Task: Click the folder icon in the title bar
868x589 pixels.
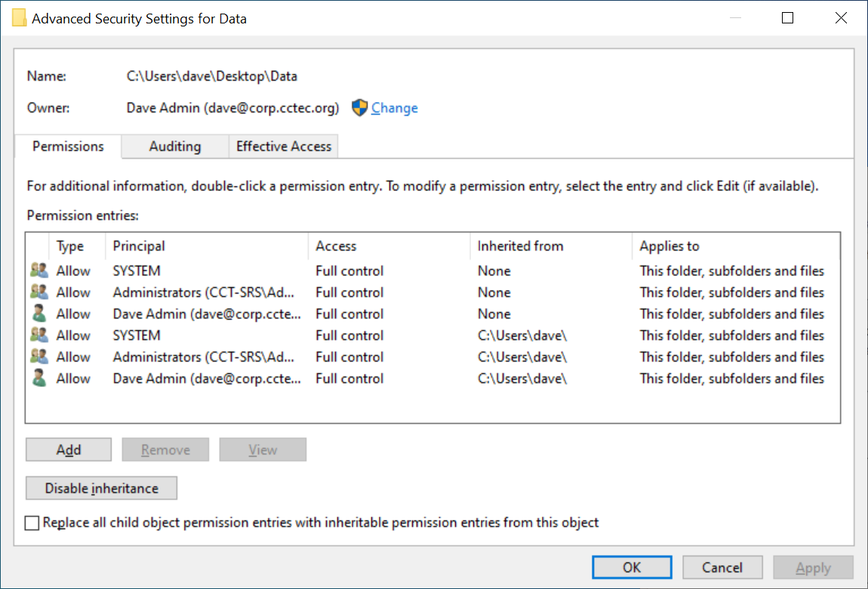Action: coord(20,18)
